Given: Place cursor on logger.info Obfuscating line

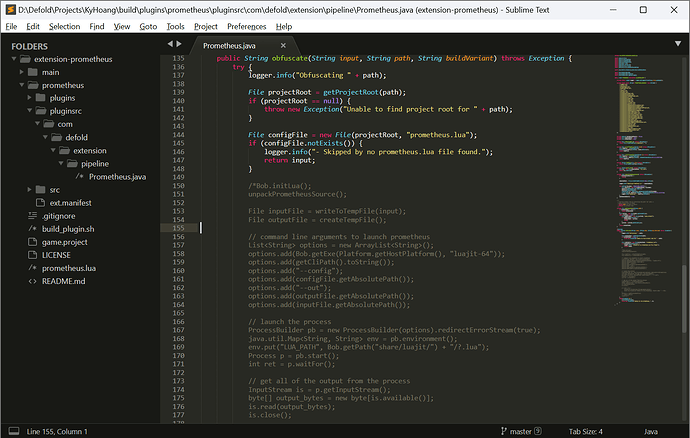Looking at the screenshot, I should point(317,75).
